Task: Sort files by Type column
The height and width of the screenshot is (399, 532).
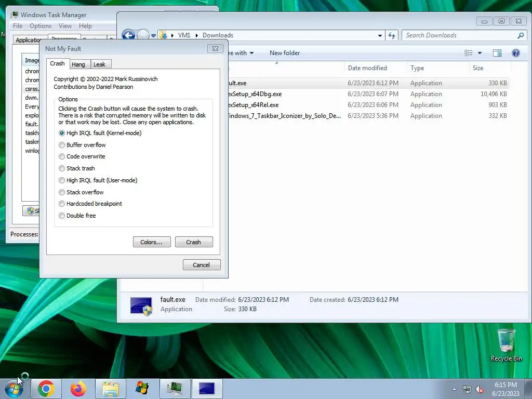Action: 437,68
